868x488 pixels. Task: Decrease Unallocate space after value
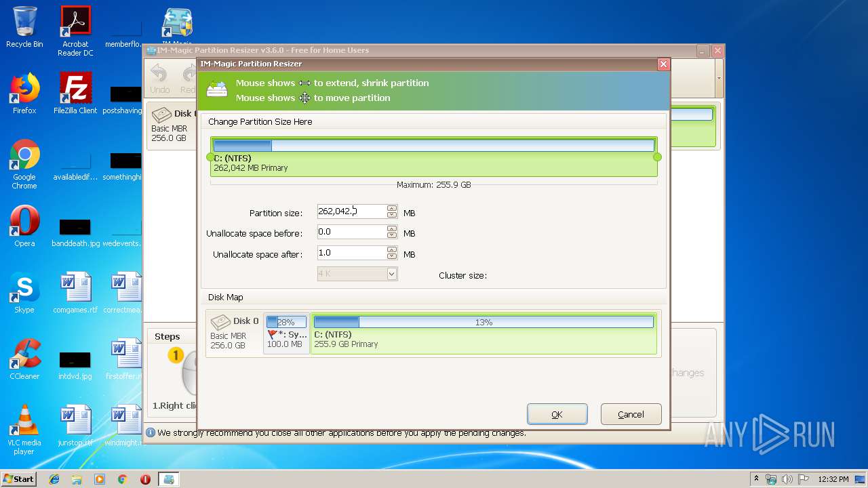coord(392,256)
